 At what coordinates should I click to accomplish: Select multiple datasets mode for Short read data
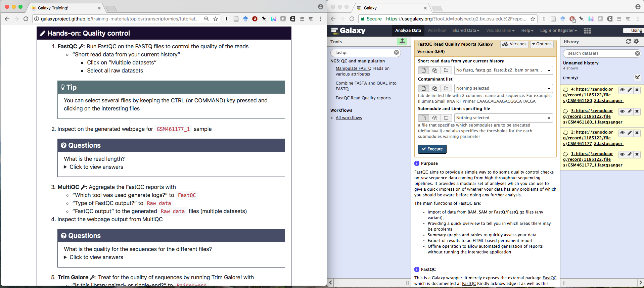tap(435, 70)
